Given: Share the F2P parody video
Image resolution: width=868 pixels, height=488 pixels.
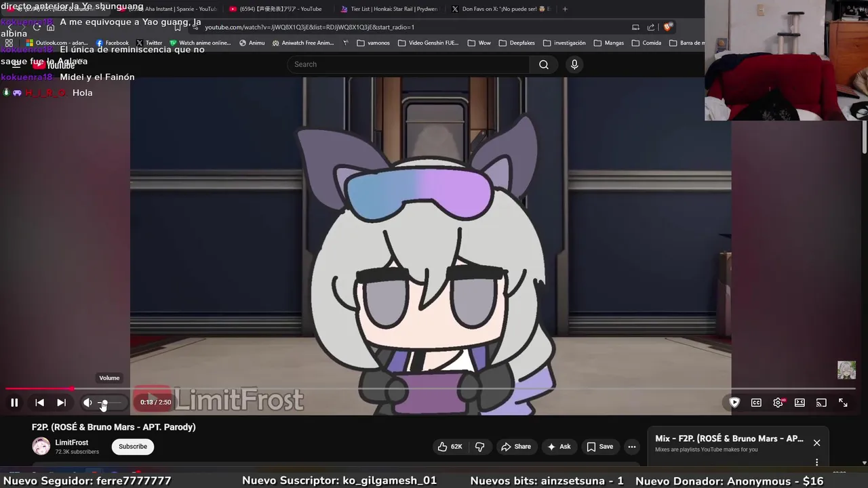Looking at the screenshot, I should click(x=516, y=447).
